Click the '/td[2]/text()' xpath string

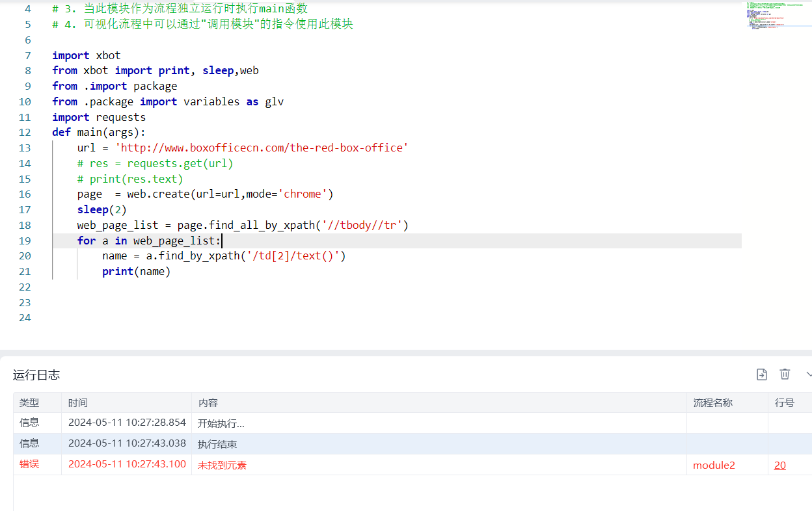pos(293,255)
